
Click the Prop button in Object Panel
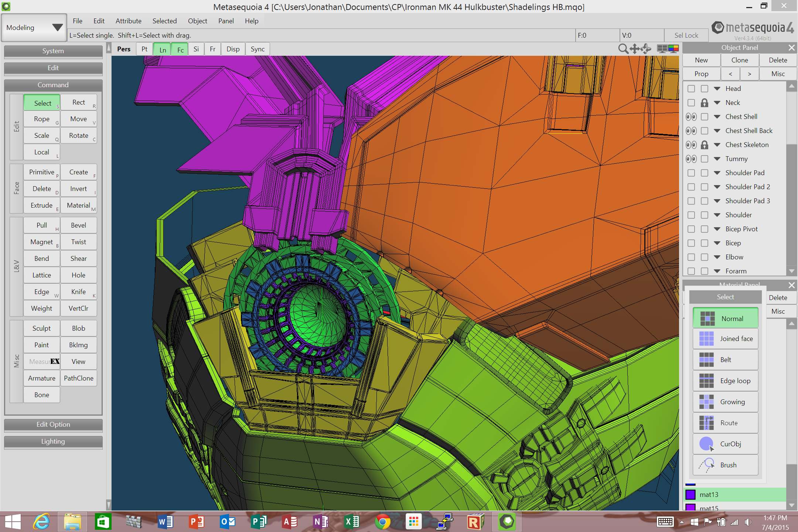701,74
